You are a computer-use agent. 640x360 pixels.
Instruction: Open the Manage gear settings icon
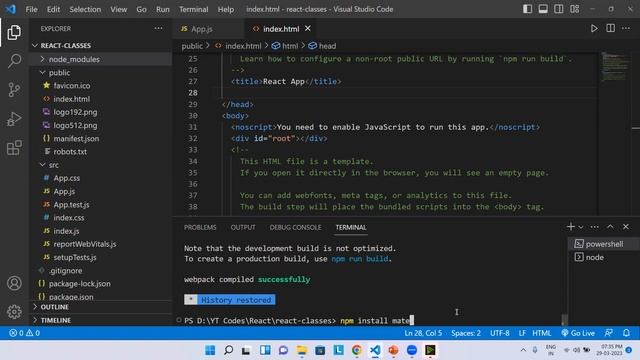coord(14,311)
